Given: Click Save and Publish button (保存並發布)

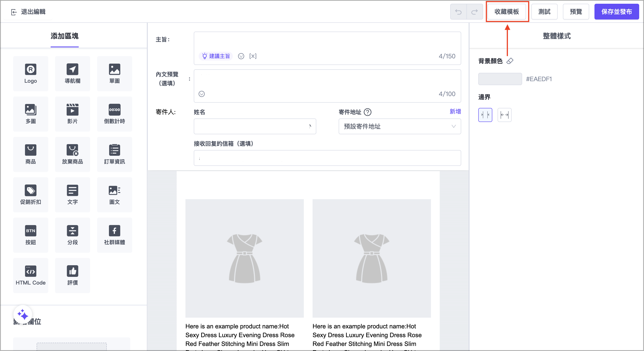Looking at the screenshot, I should pyautogui.click(x=616, y=12).
